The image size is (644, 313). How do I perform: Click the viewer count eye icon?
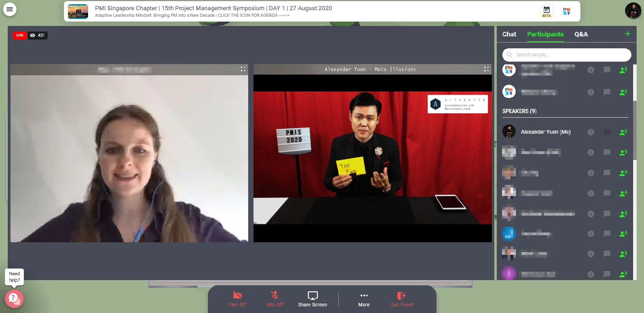(x=33, y=35)
